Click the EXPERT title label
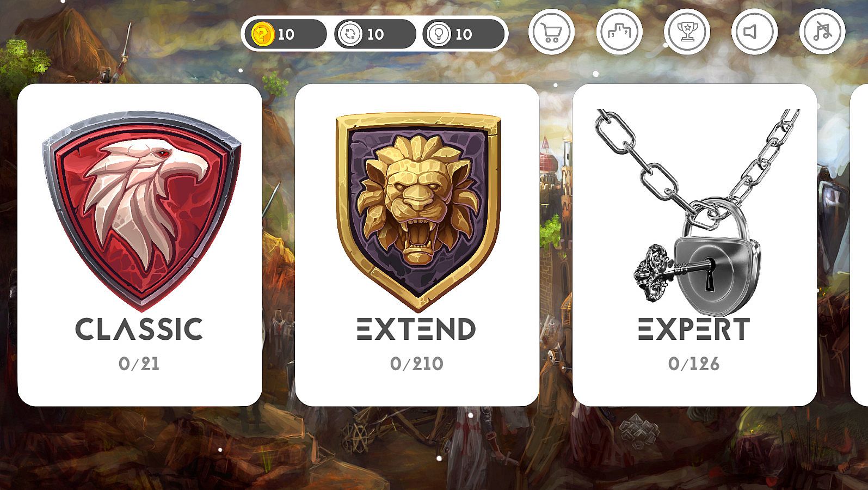Screen dimensions: 868x490 coord(694,329)
